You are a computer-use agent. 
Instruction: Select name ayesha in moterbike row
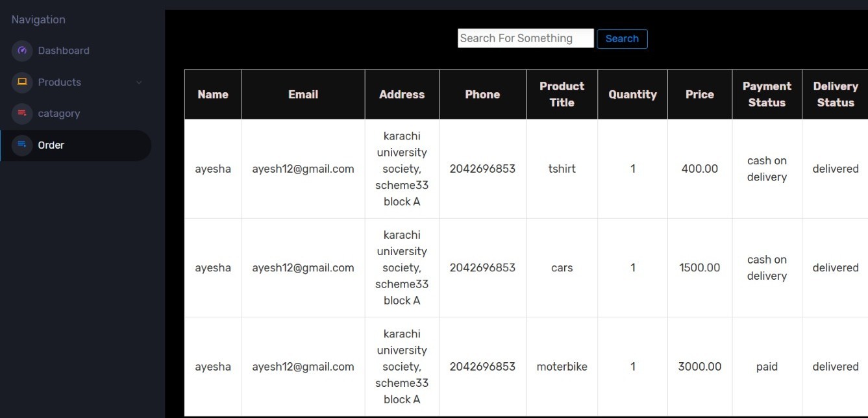click(x=213, y=367)
